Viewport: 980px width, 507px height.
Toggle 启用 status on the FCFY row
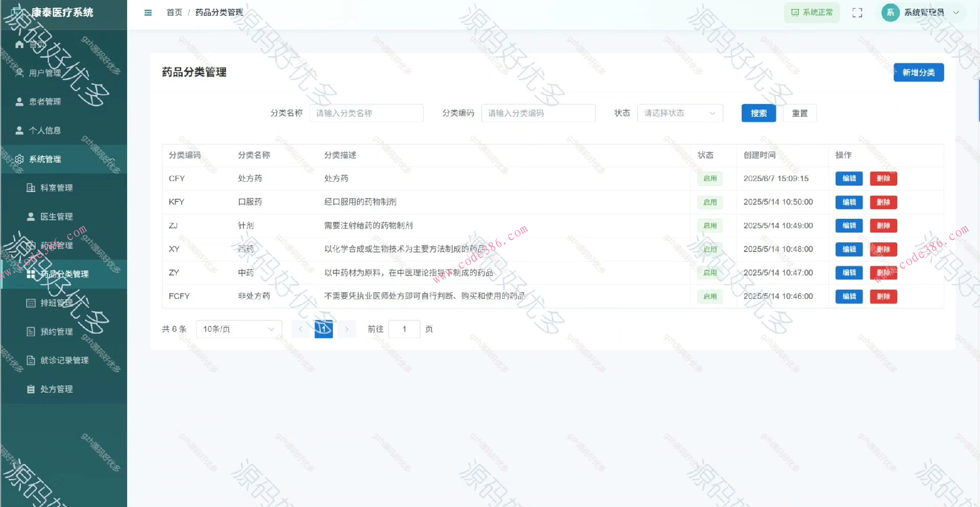[709, 296]
